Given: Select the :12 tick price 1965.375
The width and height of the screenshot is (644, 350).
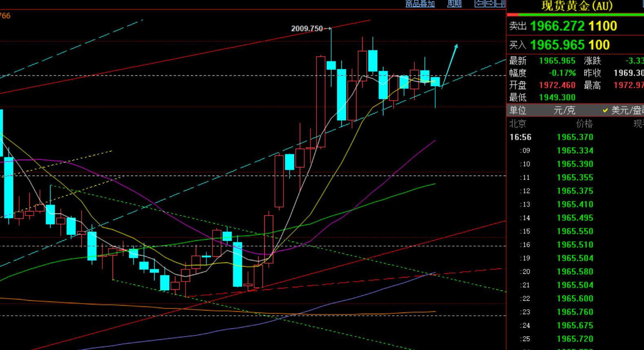Looking at the screenshot, I should pos(575,191).
